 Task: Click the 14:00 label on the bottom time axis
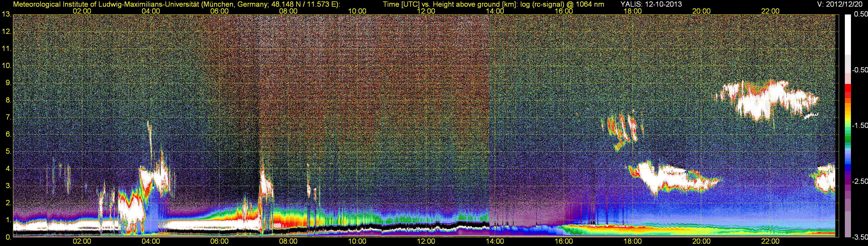tap(495, 241)
